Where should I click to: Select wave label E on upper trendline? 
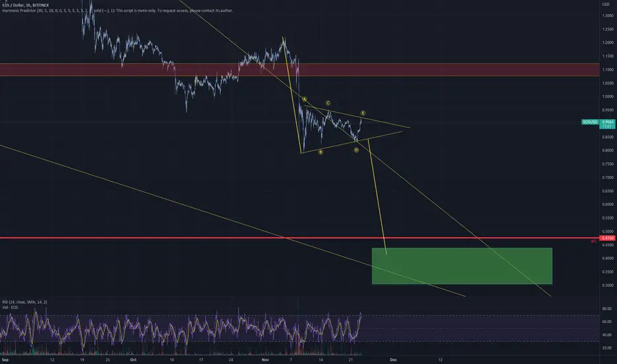tap(363, 113)
